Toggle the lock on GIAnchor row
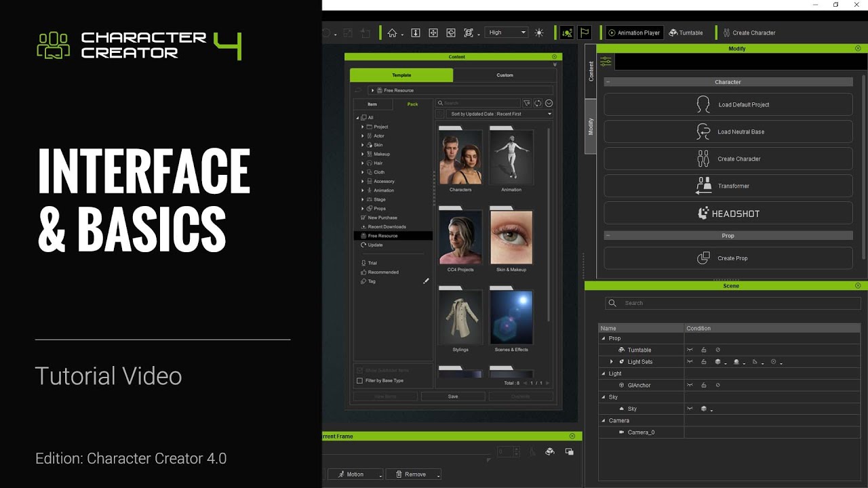 pyautogui.click(x=704, y=385)
